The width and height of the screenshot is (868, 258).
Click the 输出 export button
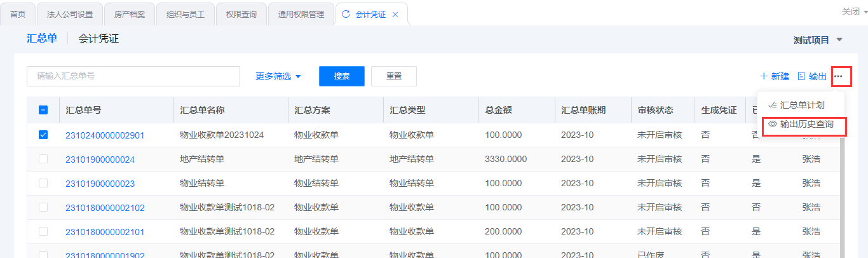[812, 76]
